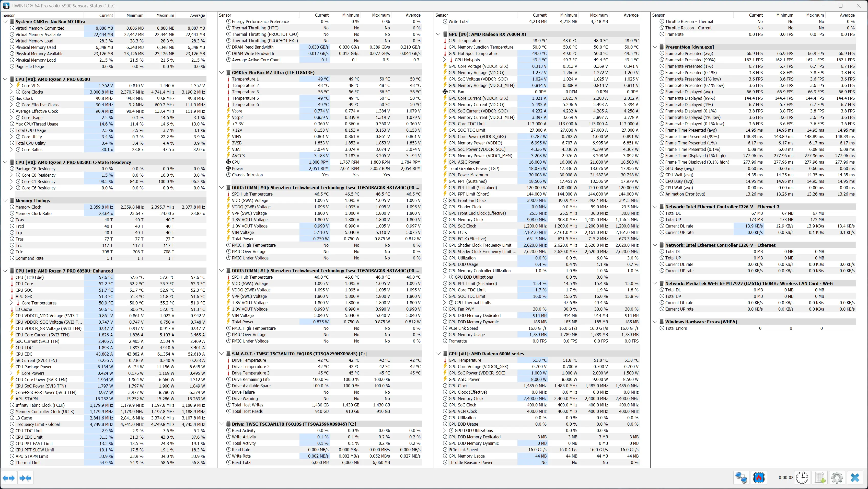Collapse PresentMon dwm.exe section
The height and width of the screenshot is (489, 868).
655,47
